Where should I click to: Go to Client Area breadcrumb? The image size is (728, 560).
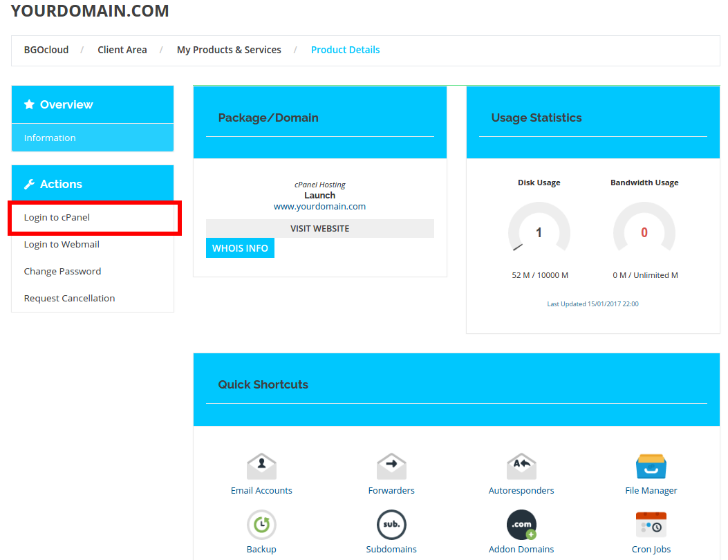(122, 50)
